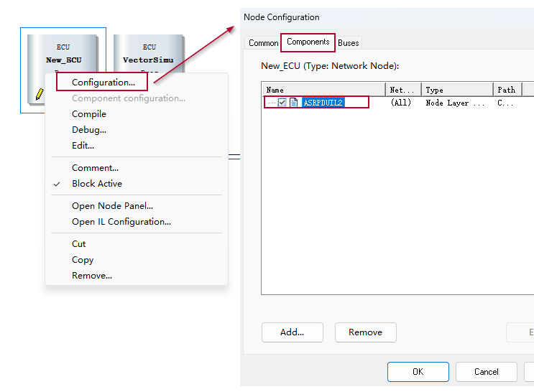The height and width of the screenshot is (392, 534).
Task: Confirm with the OK button
Action: (x=418, y=372)
